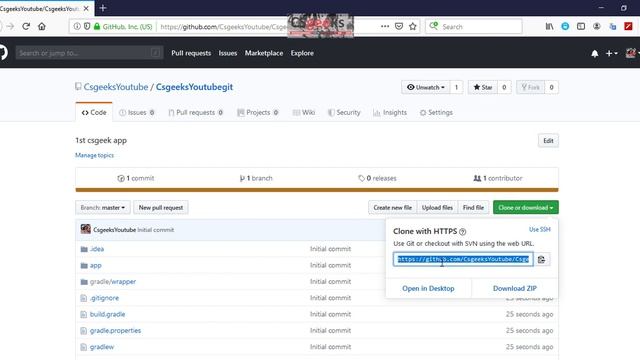Open the gradlew file
640x360 pixels.
tap(102, 347)
